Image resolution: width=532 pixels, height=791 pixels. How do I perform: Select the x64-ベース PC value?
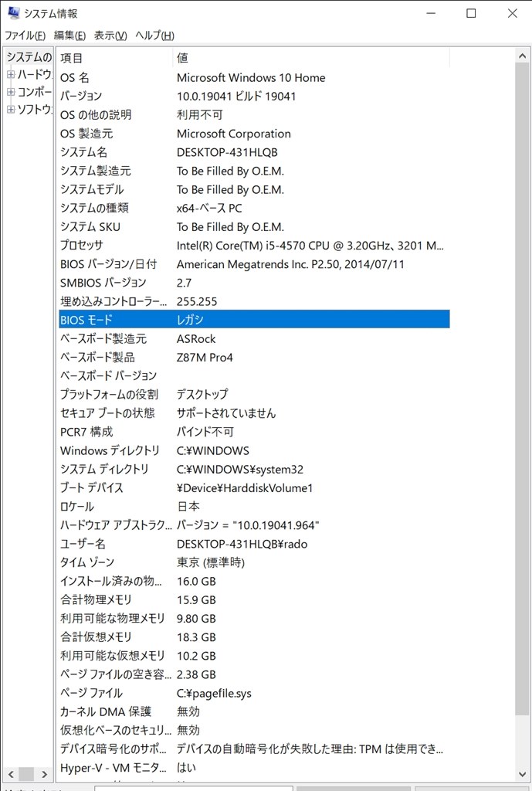point(209,208)
